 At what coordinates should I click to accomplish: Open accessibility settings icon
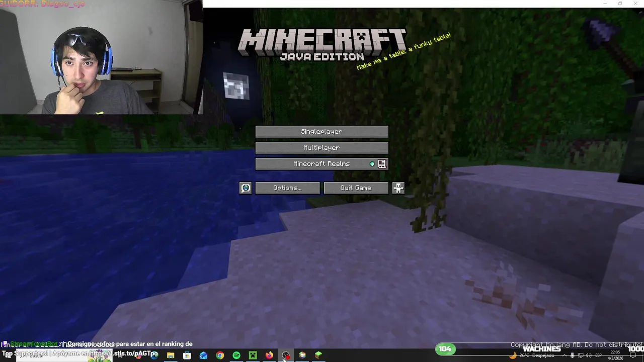[x=398, y=188]
